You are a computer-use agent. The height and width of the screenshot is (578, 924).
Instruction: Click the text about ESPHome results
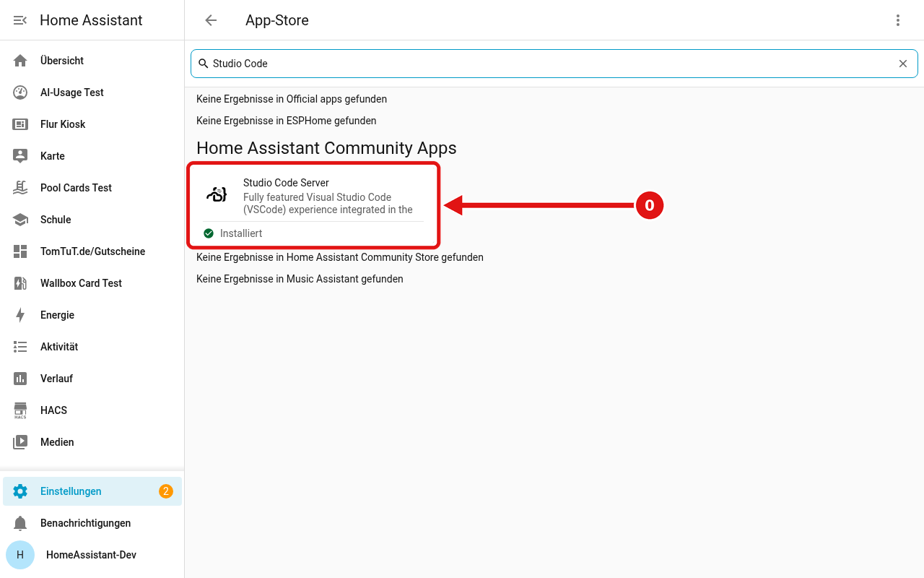[287, 121]
